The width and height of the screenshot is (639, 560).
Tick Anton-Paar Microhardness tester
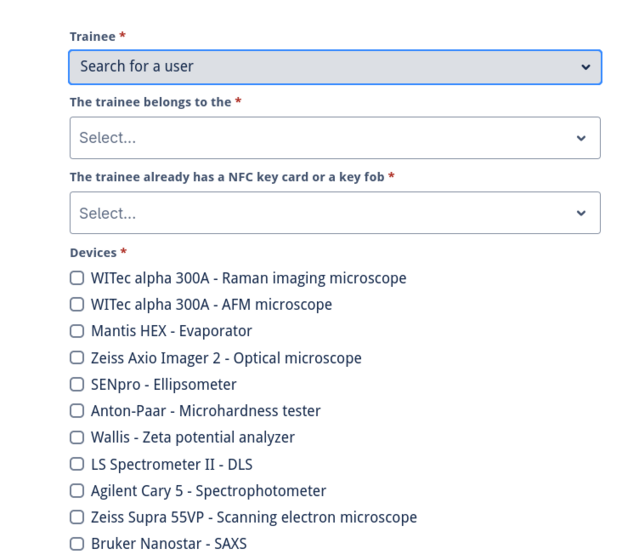[x=77, y=411]
